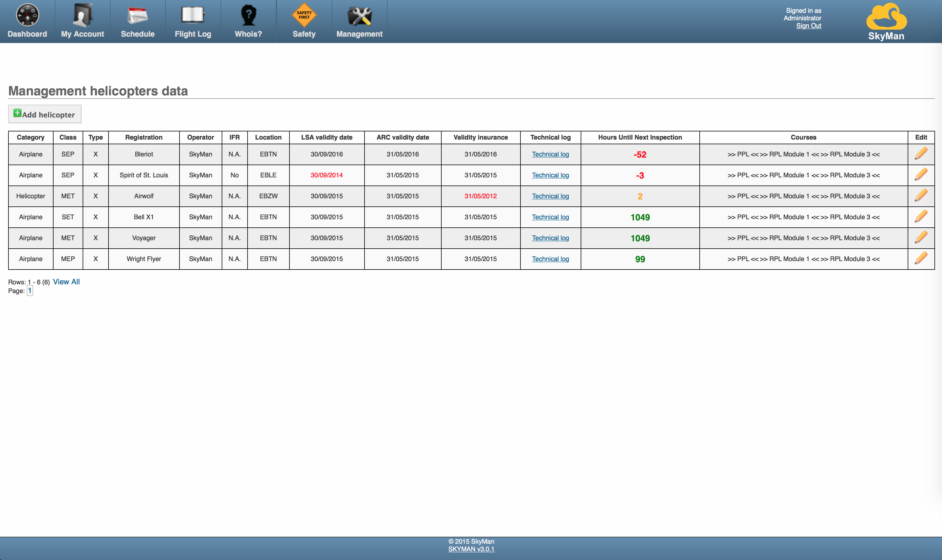
Task: Open the Dashboard gauge icon
Action: (x=27, y=15)
